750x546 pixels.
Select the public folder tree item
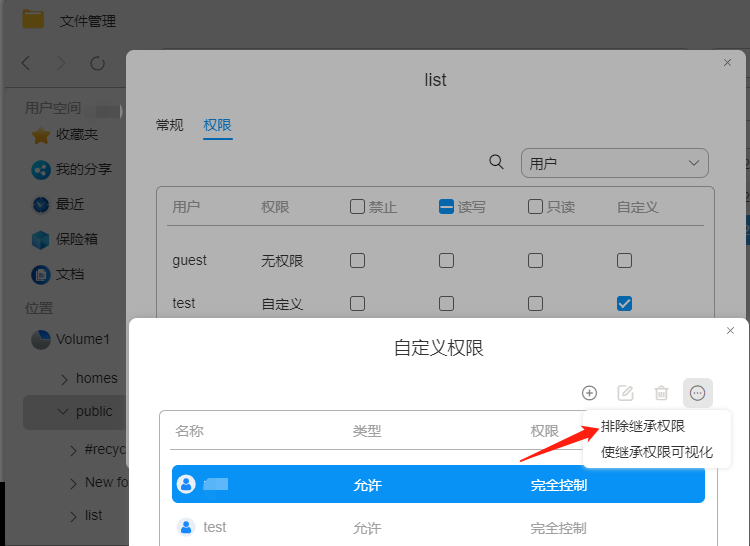pyautogui.click(x=75, y=412)
